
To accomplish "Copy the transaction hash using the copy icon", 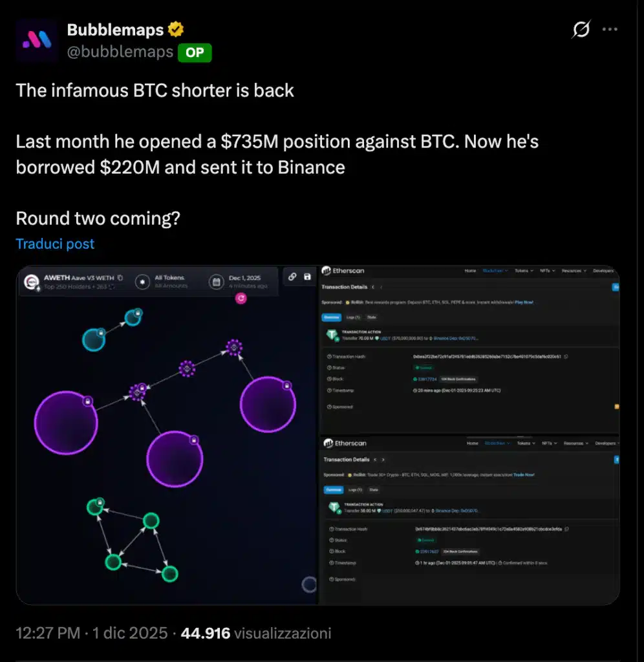I will click(566, 356).
